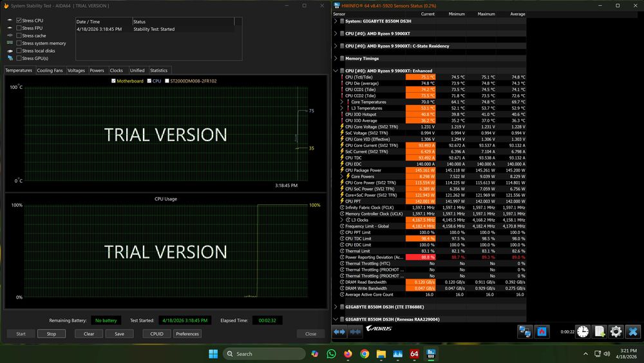Open WhatsApp from the taskbar
644x363 pixels.
332,353
